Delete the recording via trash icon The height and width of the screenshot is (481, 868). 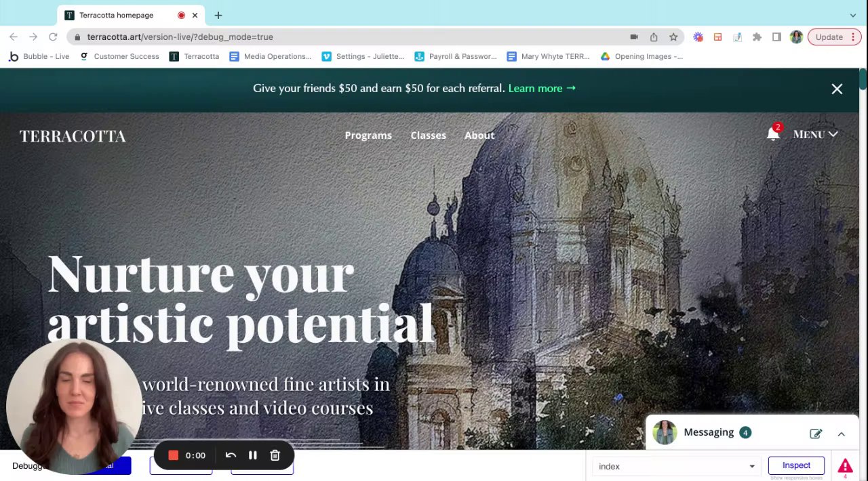(x=275, y=455)
